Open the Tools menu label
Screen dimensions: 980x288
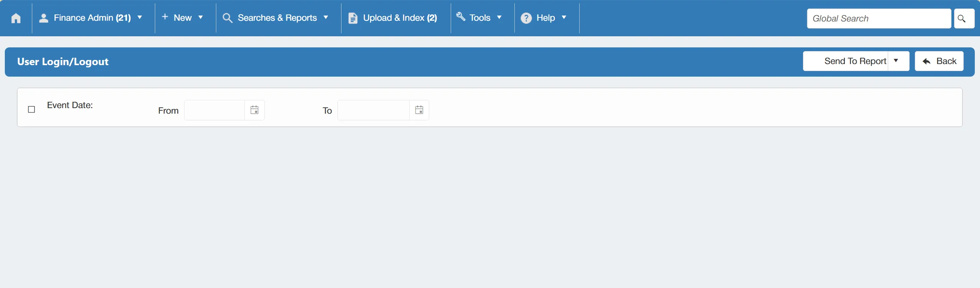pyautogui.click(x=480, y=18)
